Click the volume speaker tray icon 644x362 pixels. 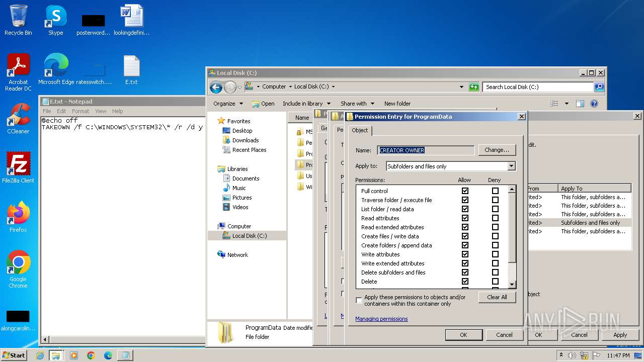[572, 355]
